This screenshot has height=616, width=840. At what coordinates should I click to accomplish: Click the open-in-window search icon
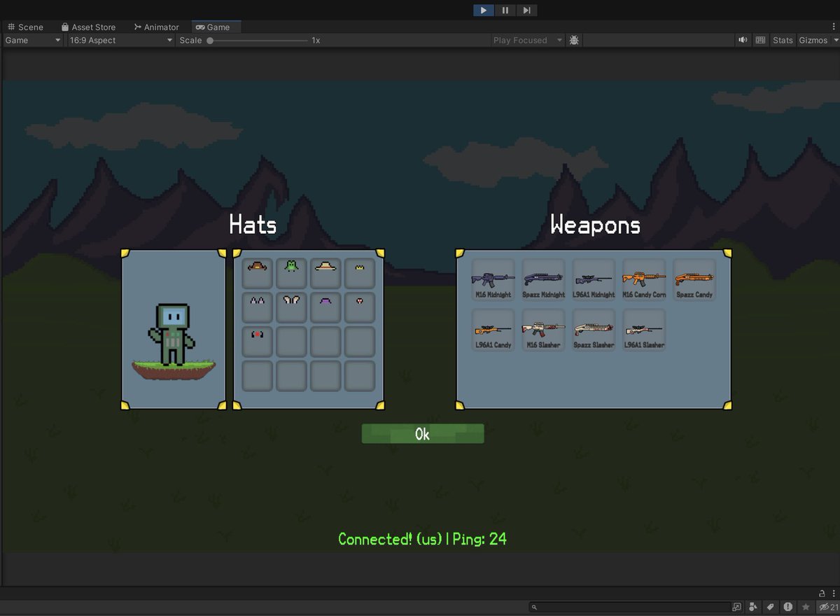click(x=737, y=607)
